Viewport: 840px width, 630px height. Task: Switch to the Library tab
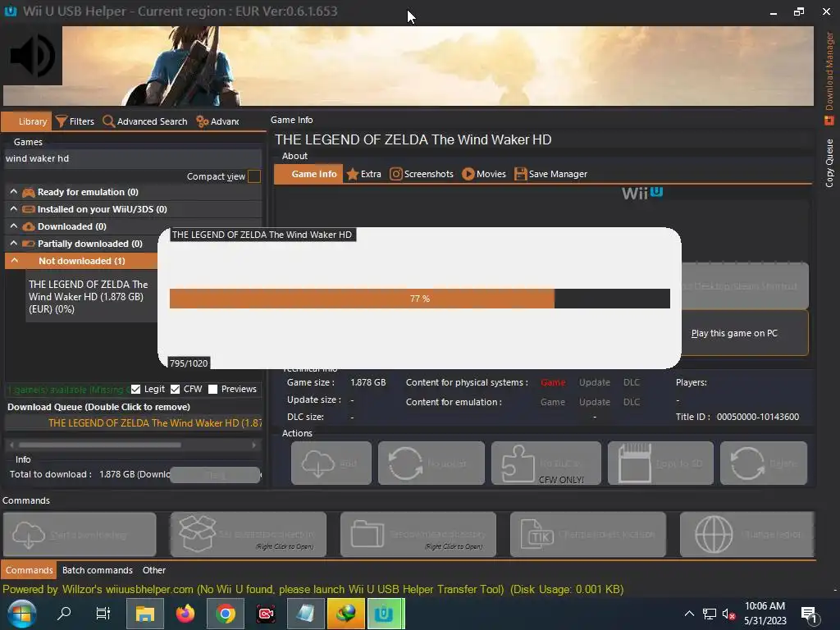tap(27, 121)
